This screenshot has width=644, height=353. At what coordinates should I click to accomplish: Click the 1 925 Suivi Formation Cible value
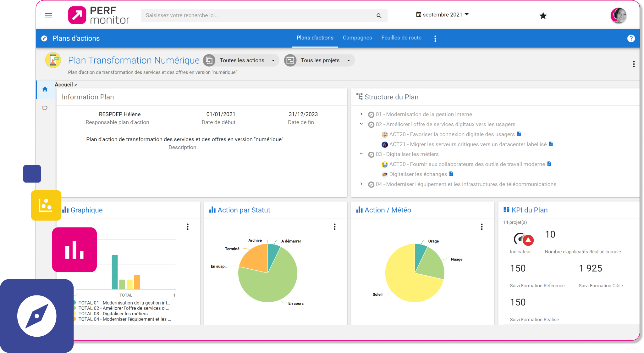[x=591, y=268]
